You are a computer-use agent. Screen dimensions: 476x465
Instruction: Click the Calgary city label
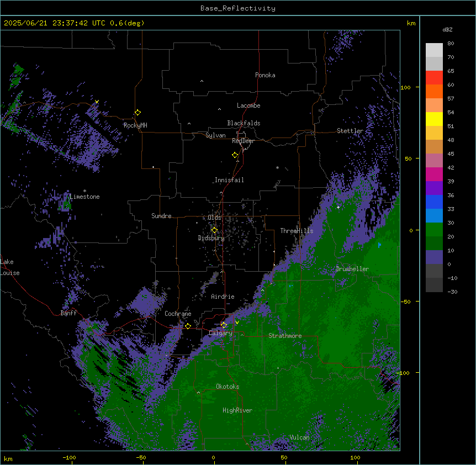[x=220, y=333]
